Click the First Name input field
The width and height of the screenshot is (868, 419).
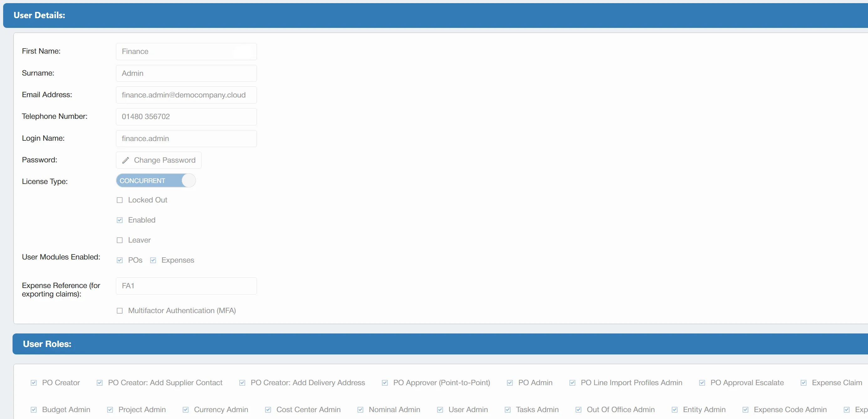186,51
